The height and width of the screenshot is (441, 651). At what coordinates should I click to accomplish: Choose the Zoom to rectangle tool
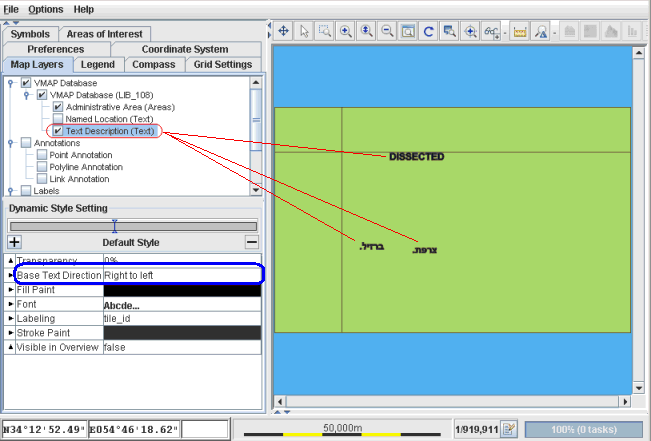point(324,32)
